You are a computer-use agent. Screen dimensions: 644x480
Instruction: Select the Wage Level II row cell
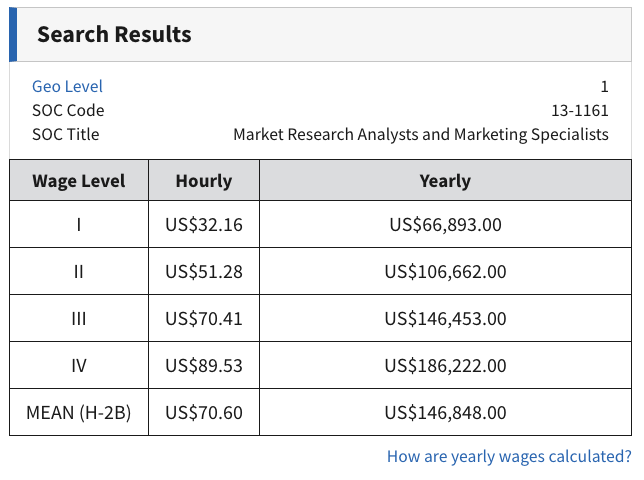tap(79, 272)
